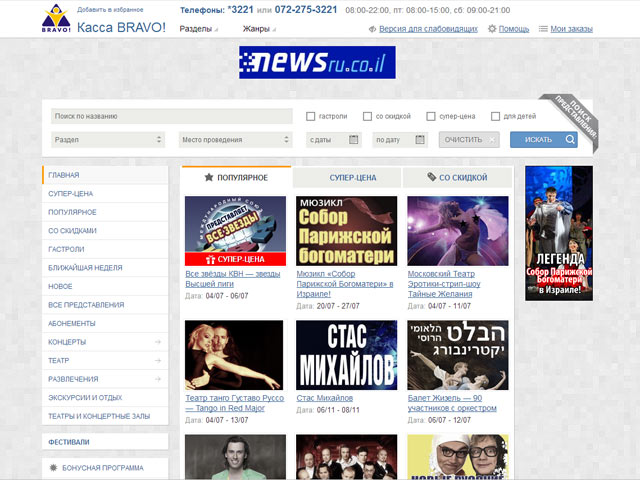Click the star icon on Популярное tab

click(x=209, y=177)
